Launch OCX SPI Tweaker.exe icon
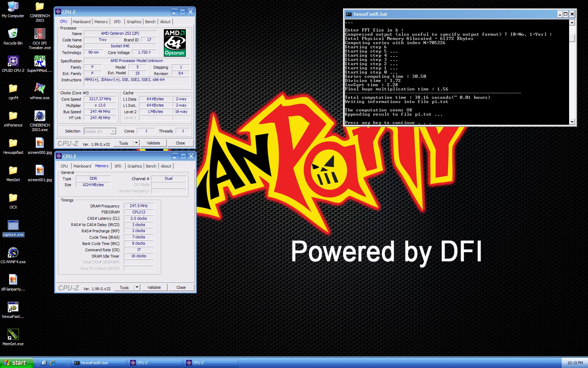The width and height of the screenshot is (588, 368). (40, 39)
